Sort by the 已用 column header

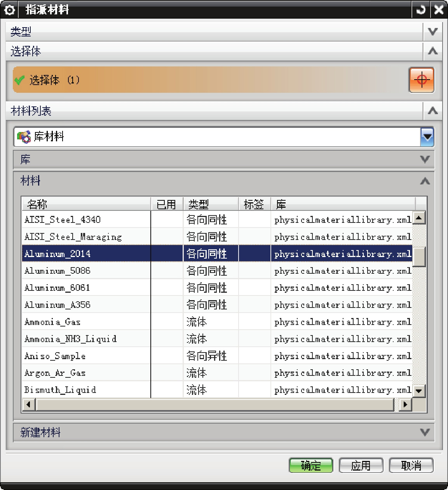coord(167,204)
